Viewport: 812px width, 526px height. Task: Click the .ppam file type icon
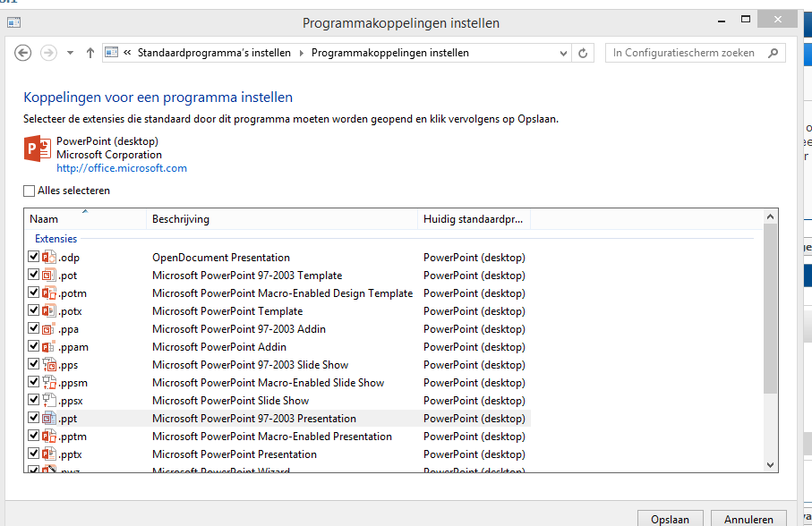[49, 346]
